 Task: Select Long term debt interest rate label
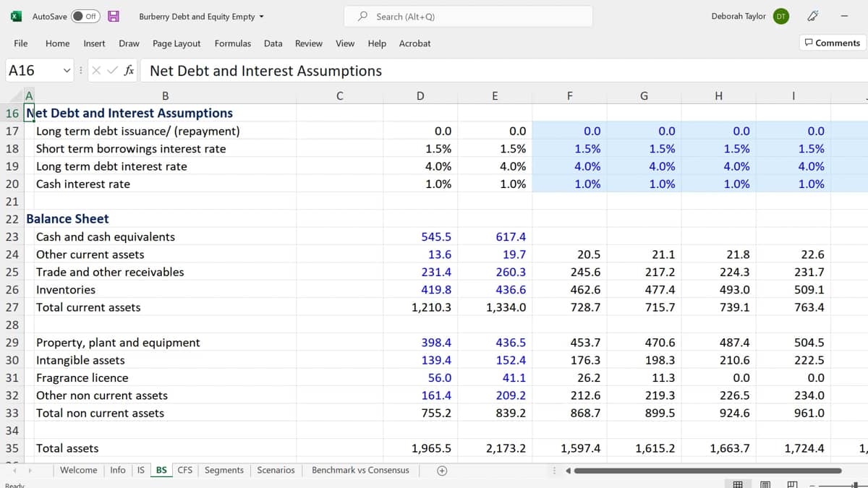[x=111, y=166]
